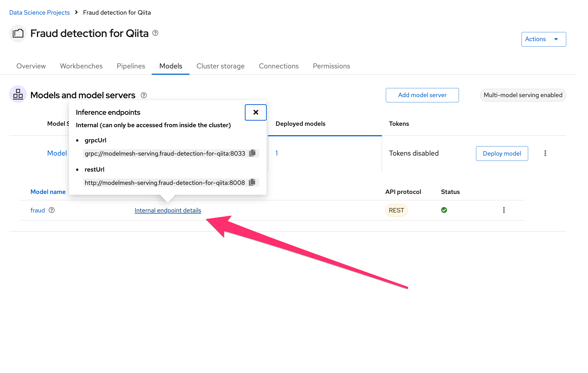
Task: Click the Deploy model button
Action: (x=502, y=153)
